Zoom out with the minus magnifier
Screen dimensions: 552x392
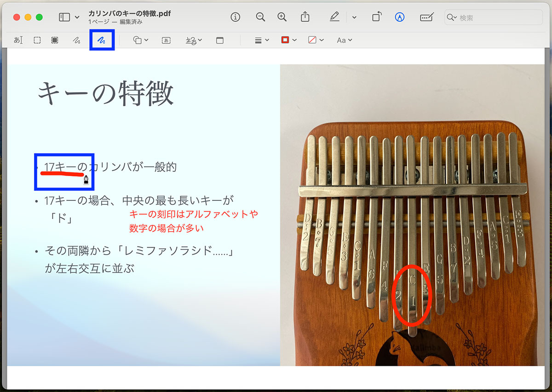[260, 17]
